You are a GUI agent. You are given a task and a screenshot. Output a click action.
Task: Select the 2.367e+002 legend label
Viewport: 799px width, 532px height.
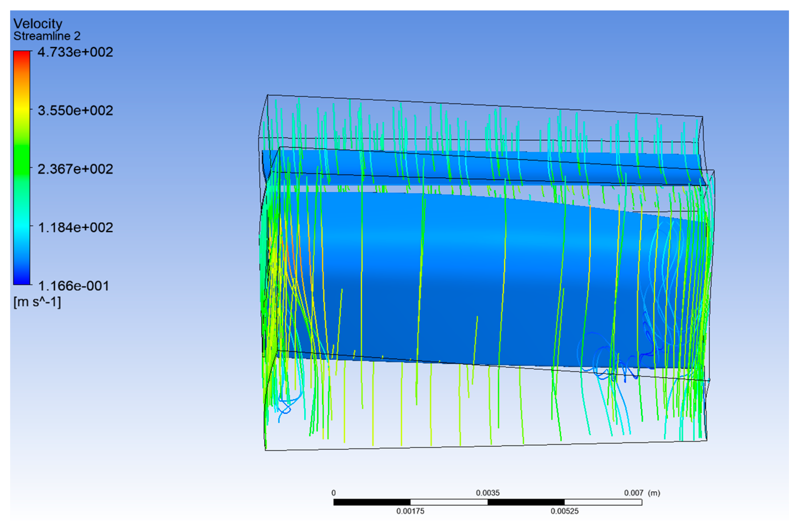coord(75,169)
